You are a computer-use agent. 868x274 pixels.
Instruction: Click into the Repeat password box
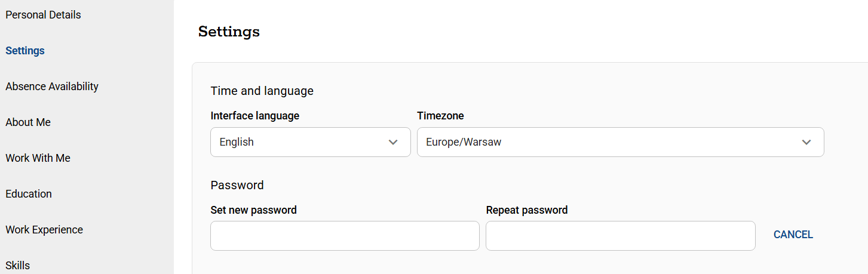click(620, 236)
